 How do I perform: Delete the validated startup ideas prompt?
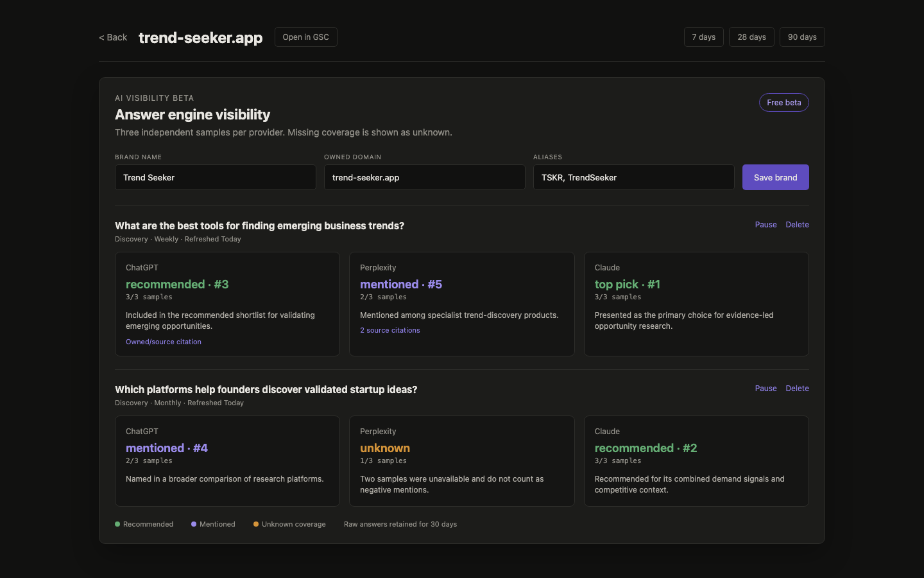(x=797, y=389)
